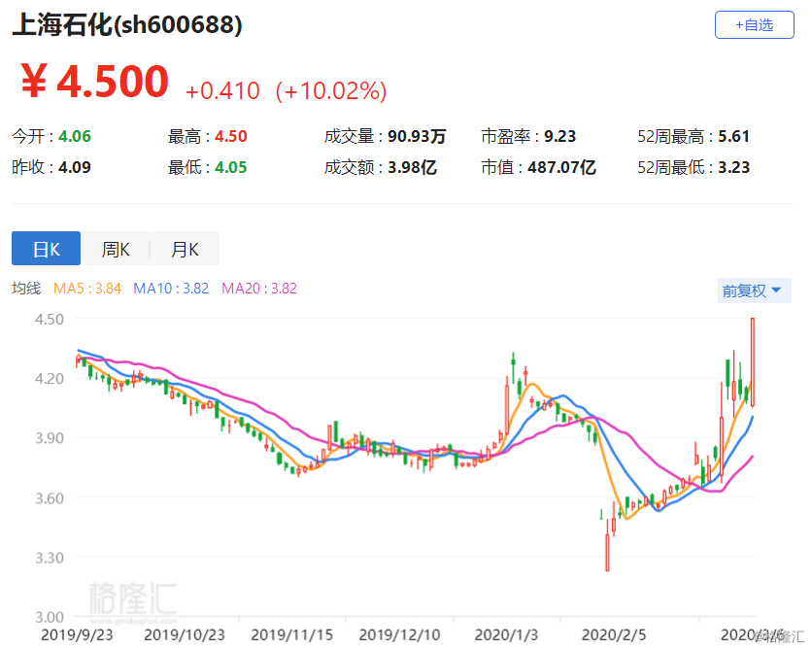
Task: Click the 3.60 y-axis label
Action: (x=50, y=498)
